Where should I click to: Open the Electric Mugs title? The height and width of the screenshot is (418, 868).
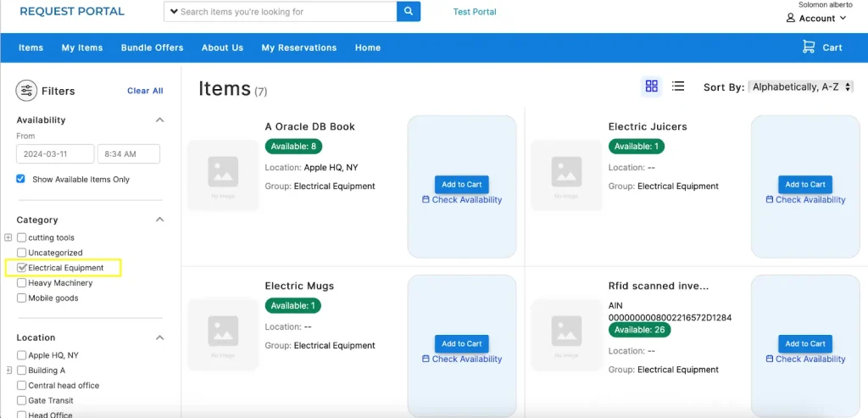299,287
